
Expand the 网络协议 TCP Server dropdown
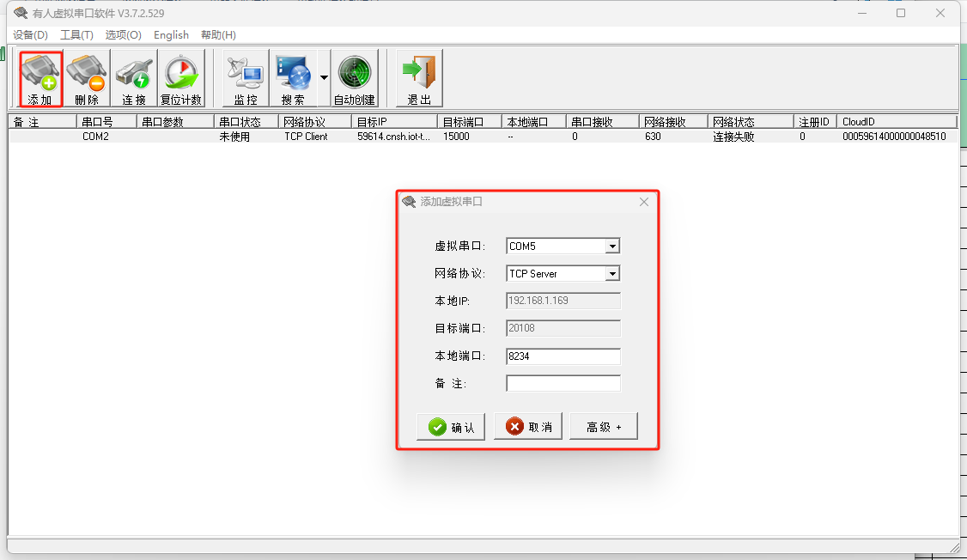click(611, 273)
